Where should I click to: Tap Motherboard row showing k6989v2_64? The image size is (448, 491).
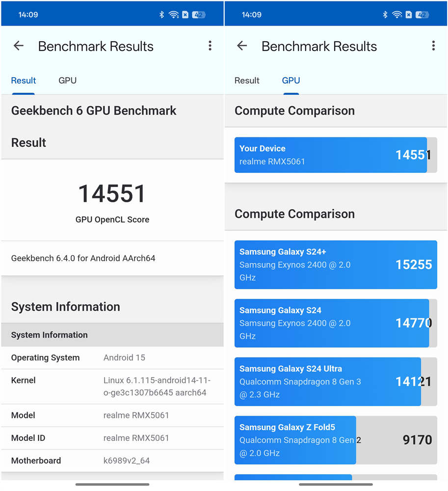pyautogui.click(x=112, y=461)
